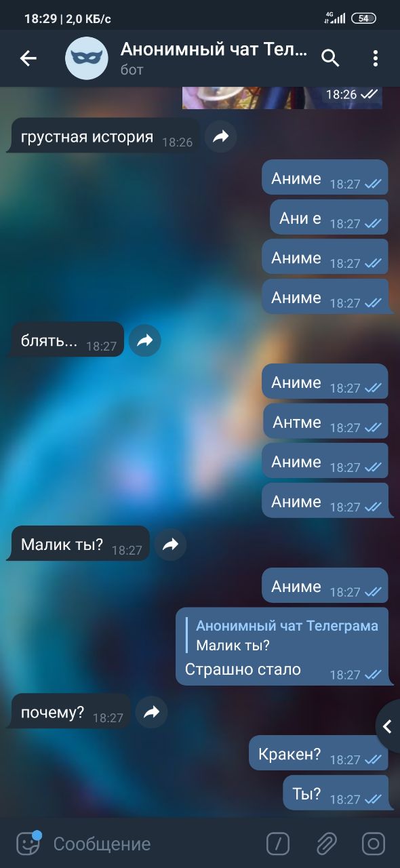Forward the 'грустная история' message

(x=220, y=137)
